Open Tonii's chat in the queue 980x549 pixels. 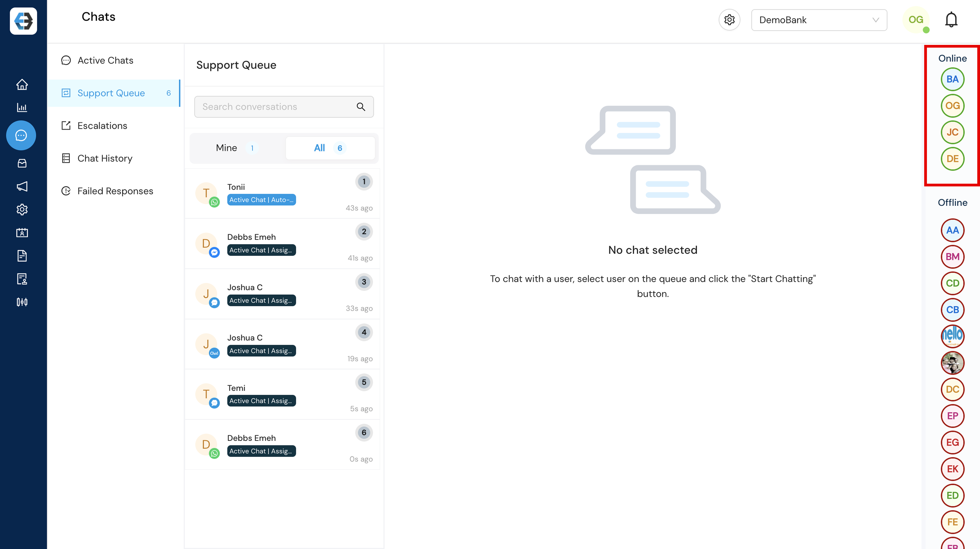[282, 194]
